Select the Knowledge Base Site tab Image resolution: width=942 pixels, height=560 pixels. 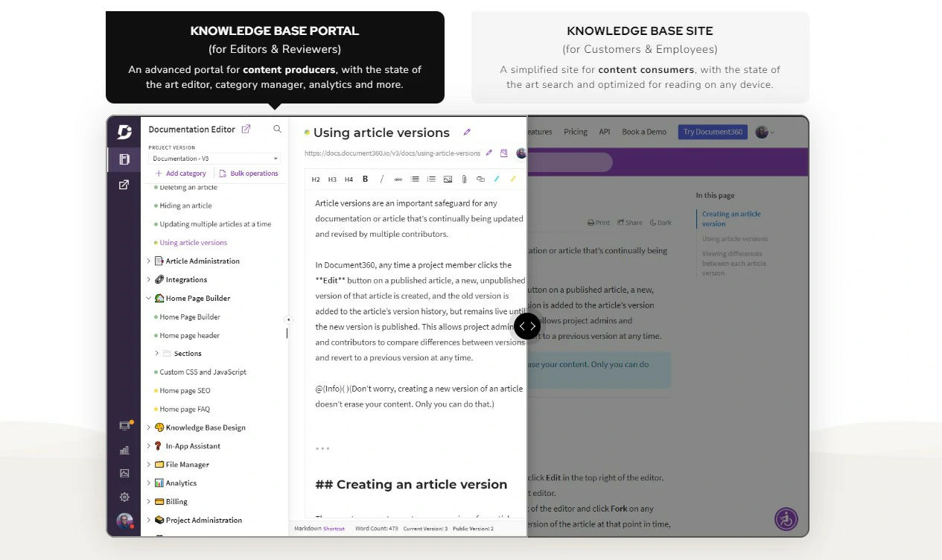pos(640,57)
